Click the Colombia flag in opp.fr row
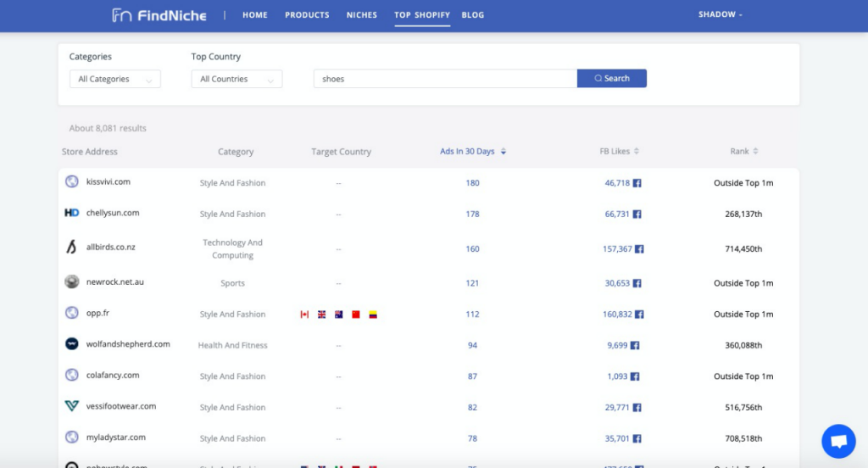 point(373,314)
